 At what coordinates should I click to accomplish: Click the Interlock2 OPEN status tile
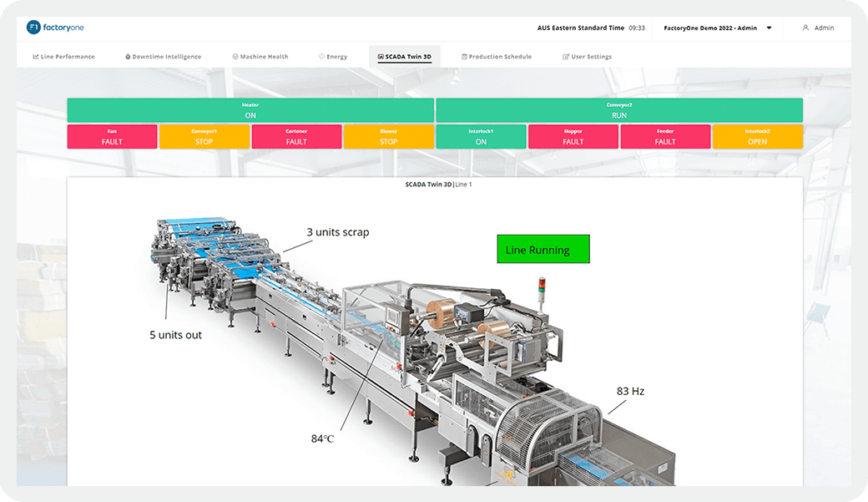point(757,137)
